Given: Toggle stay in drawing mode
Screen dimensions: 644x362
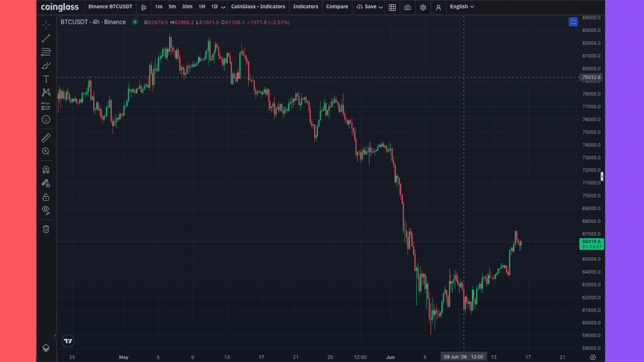Looking at the screenshot, I should pyautogui.click(x=46, y=183).
